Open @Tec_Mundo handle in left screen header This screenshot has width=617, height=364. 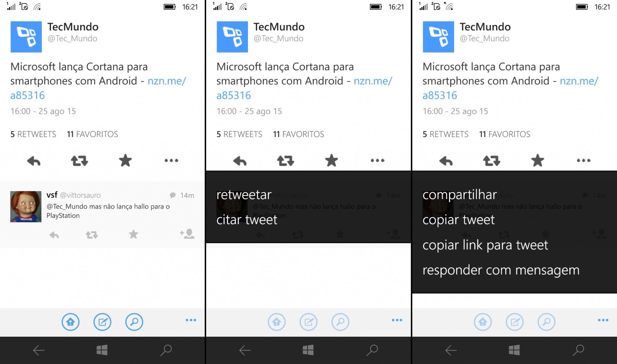tap(72, 39)
